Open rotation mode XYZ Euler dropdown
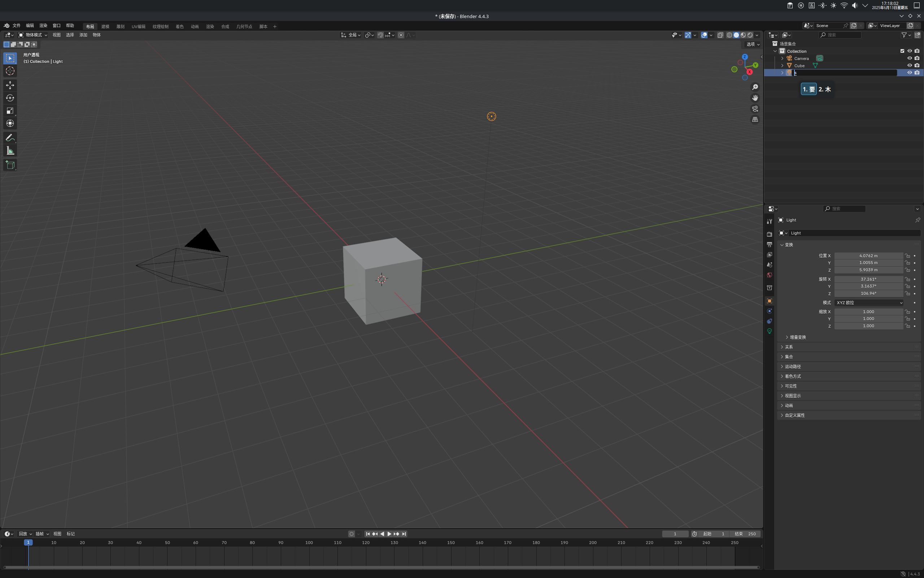This screenshot has height=578, width=924. coord(869,303)
